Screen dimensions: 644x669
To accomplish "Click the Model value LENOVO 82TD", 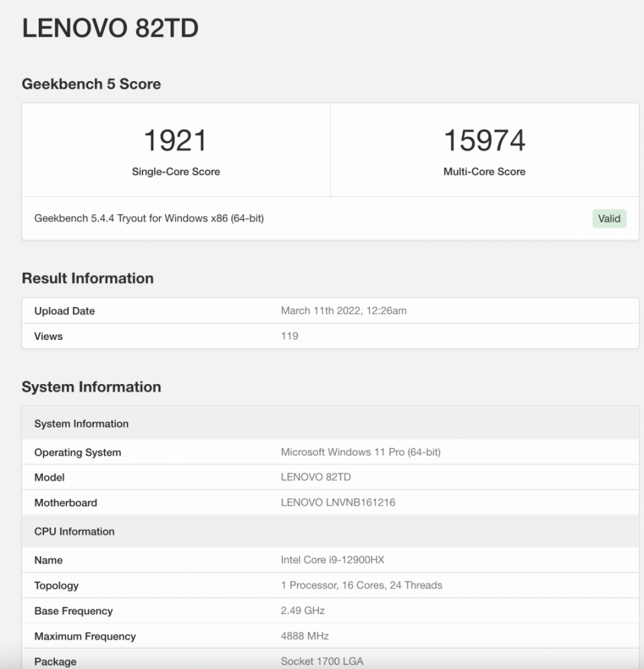I will pos(316,478).
